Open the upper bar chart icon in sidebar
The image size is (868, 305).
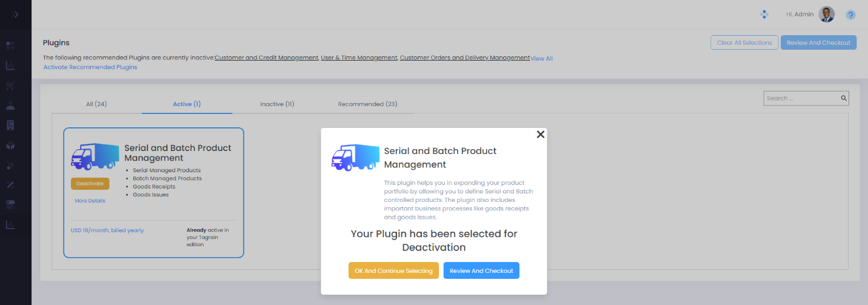(10, 65)
